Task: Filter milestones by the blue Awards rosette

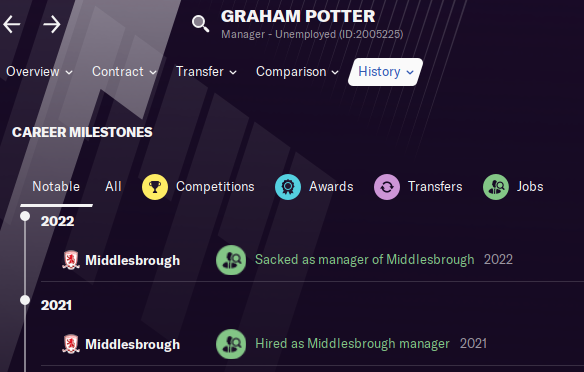Action: (288, 187)
